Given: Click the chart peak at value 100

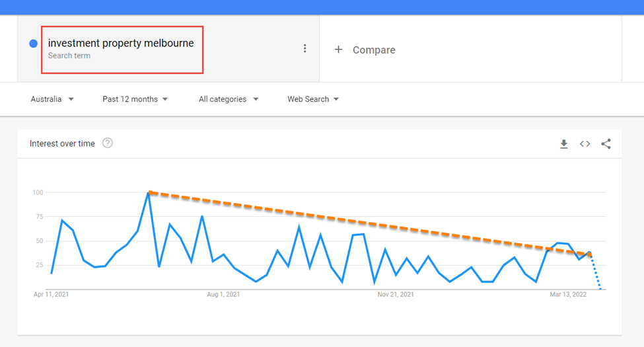Looking at the screenshot, I should [x=148, y=192].
